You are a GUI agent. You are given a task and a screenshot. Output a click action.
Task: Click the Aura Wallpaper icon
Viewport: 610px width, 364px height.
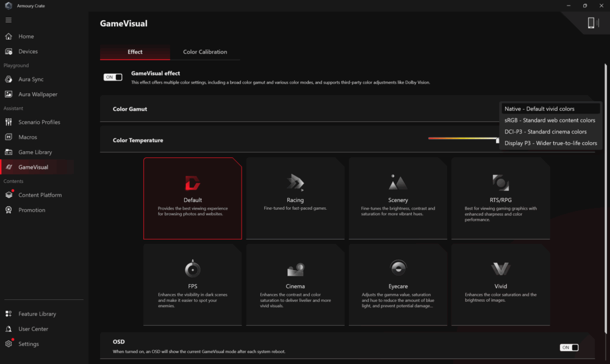9,94
